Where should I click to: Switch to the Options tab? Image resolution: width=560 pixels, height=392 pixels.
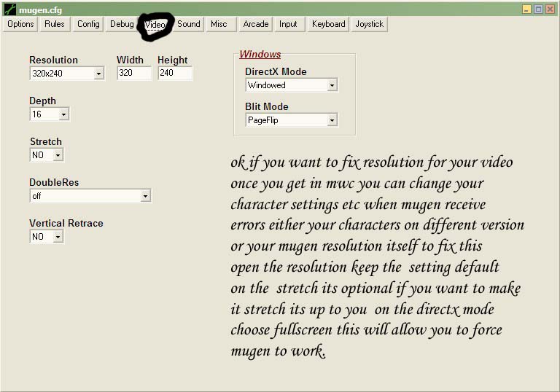pyautogui.click(x=20, y=24)
